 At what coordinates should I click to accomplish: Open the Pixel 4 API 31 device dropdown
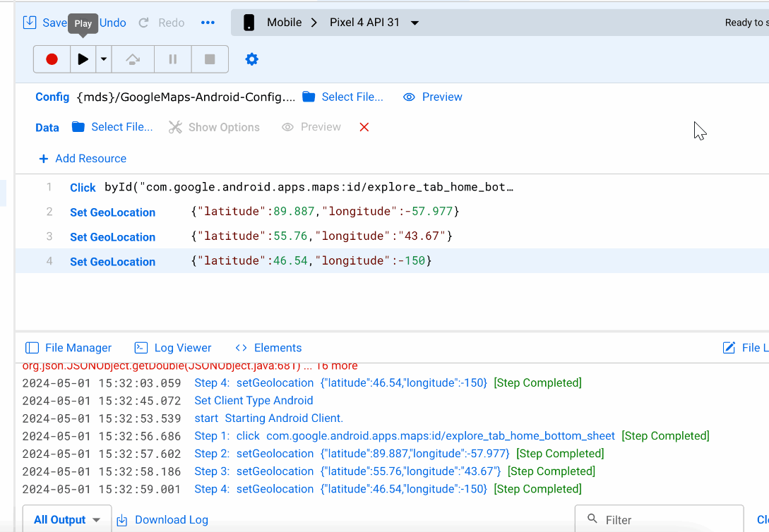click(x=374, y=23)
